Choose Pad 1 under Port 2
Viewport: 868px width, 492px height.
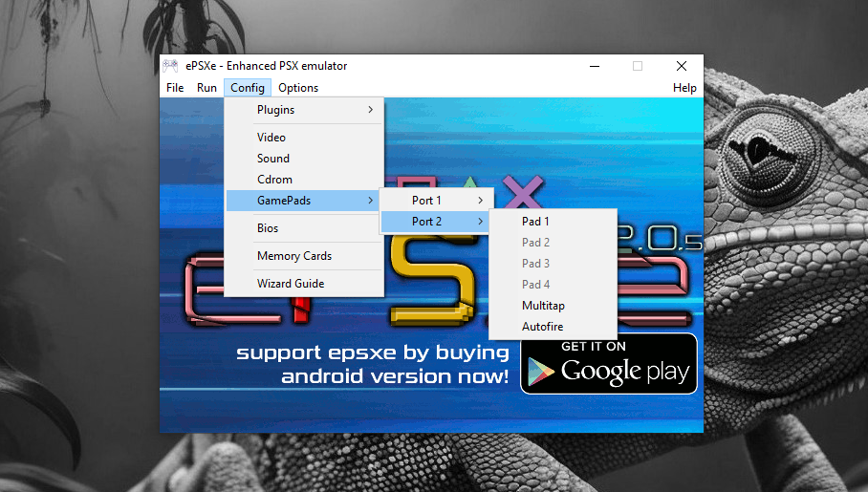pos(535,222)
